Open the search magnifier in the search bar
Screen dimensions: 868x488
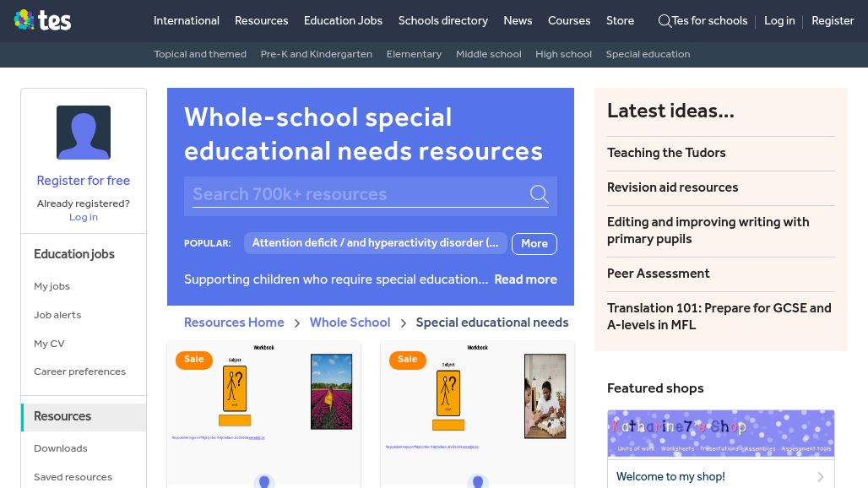pos(539,194)
